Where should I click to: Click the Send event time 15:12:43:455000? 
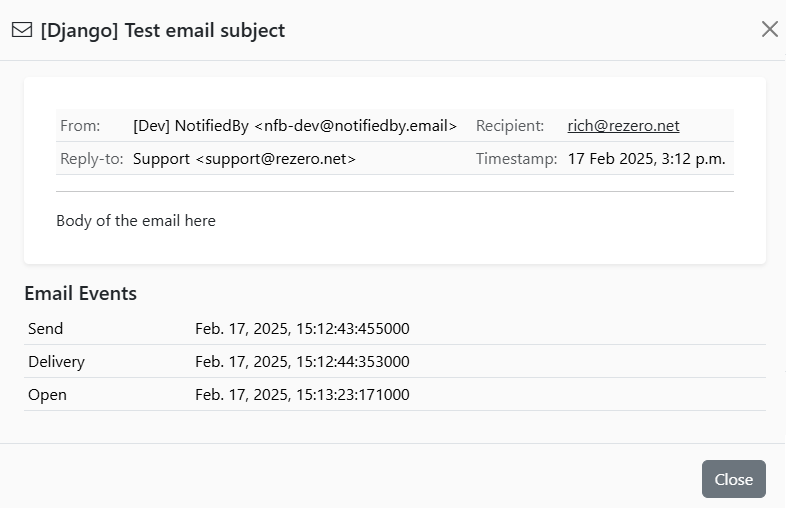point(302,328)
